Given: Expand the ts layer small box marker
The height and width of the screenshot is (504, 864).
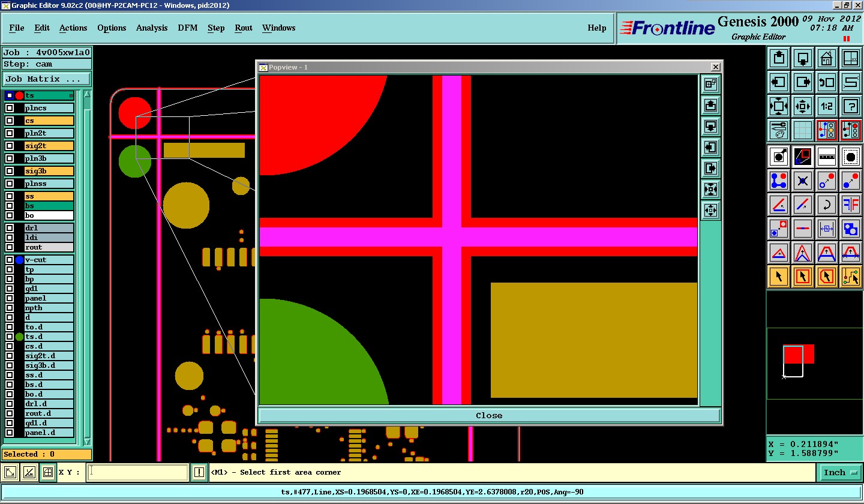Looking at the screenshot, I should pyautogui.click(x=71, y=95).
